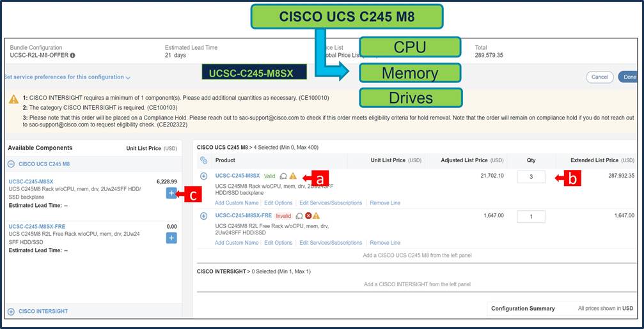Click the link icon in the Product header

pyautogui.click(x=203, y=160)
